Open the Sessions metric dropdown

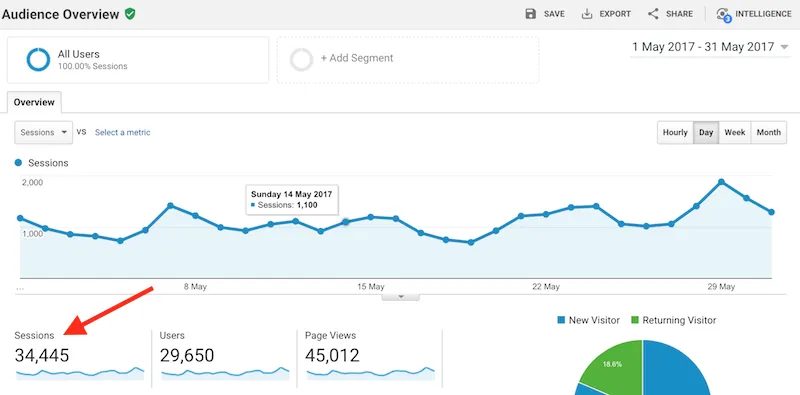(44, 132)
